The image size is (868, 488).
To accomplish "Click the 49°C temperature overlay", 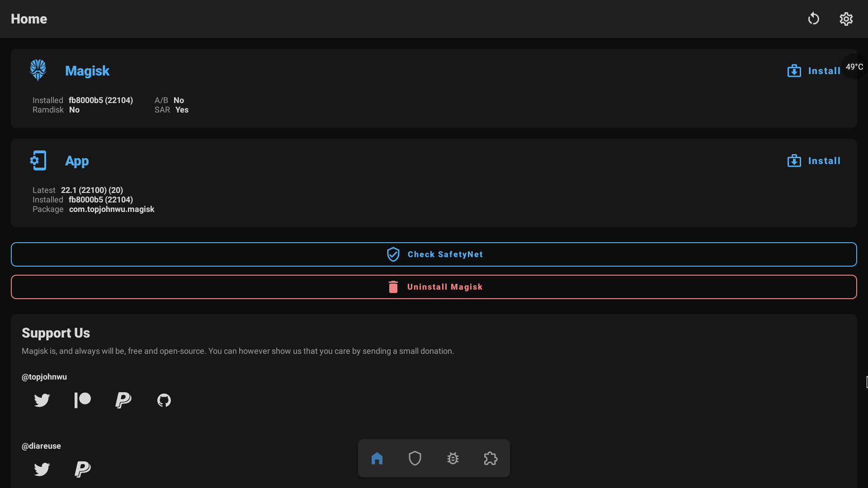I will (x=854, y=67).
